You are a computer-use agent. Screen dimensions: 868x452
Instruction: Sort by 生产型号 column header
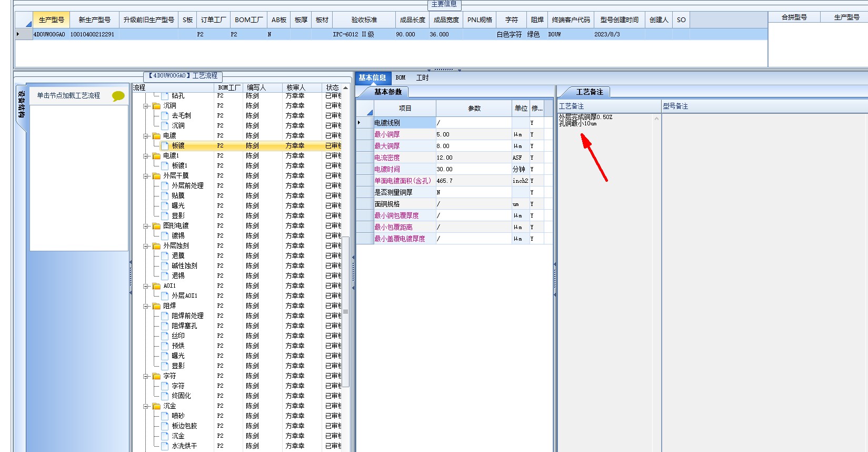click(51, 20)
